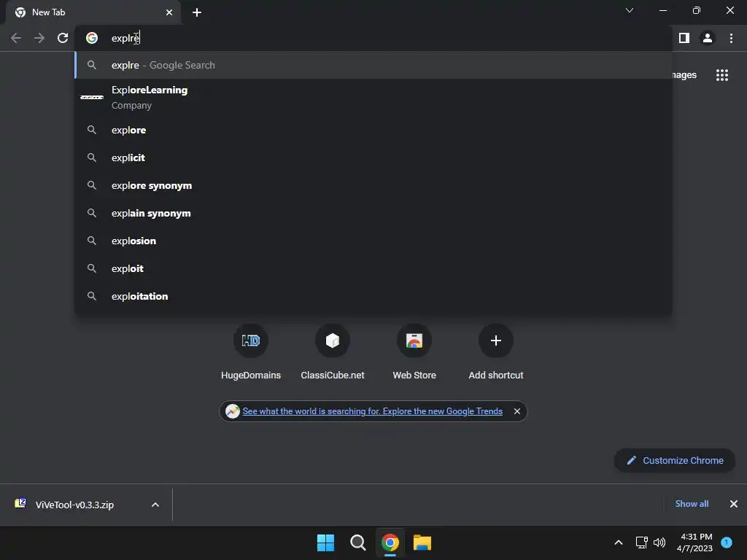747x560 pixels.
Task: Show hidden system tray icons
Action: coord(619,542)
